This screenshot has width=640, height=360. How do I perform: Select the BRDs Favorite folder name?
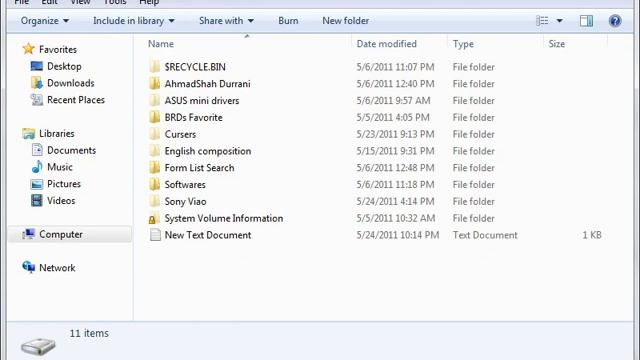pyautogui.click(x=193, y=117)
